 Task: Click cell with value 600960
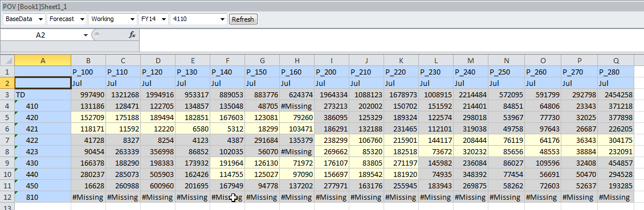158,186
